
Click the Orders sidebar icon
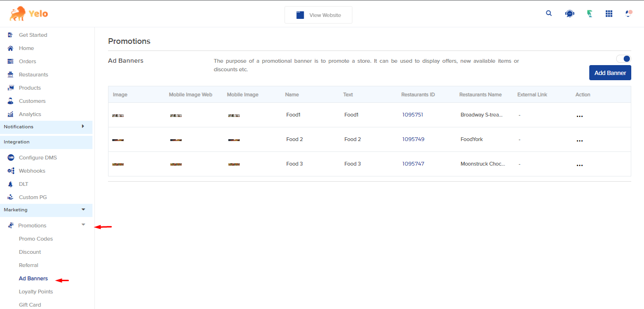pos(10,61)
